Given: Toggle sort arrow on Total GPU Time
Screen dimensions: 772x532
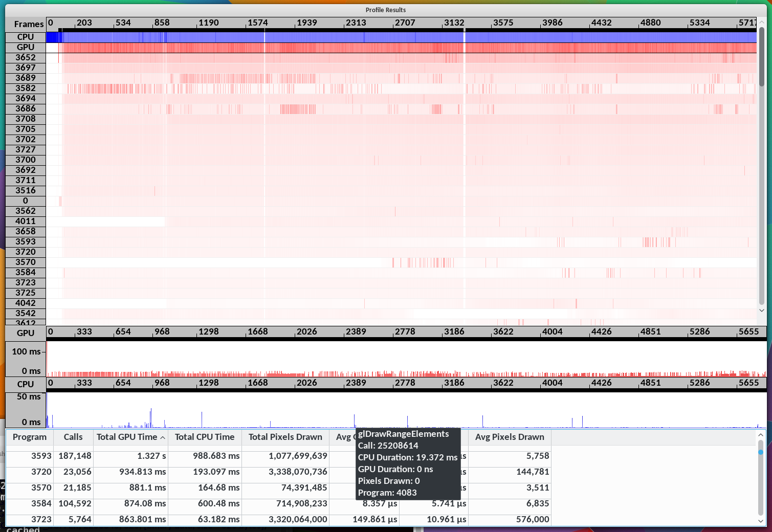Looking at the screenshot, I should point(163,437).
